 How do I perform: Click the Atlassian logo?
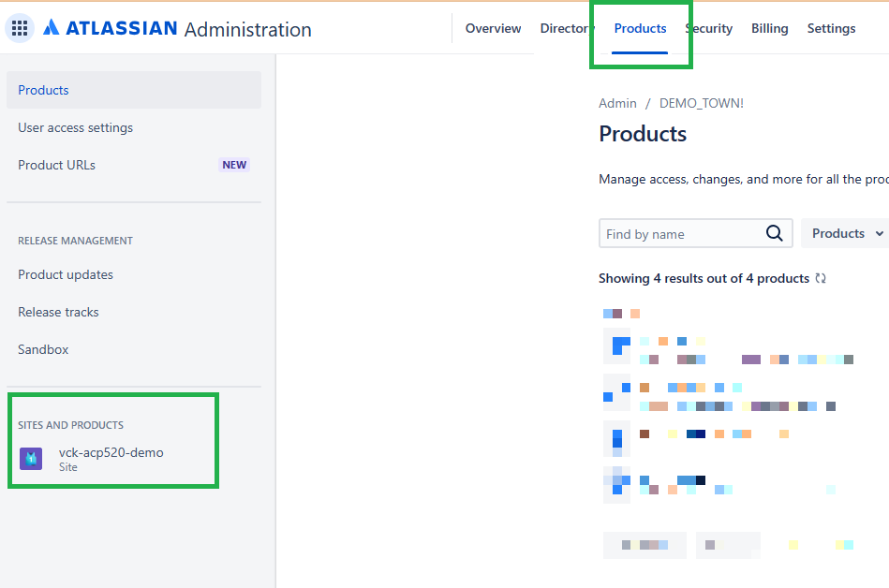[x=111, y=28]
